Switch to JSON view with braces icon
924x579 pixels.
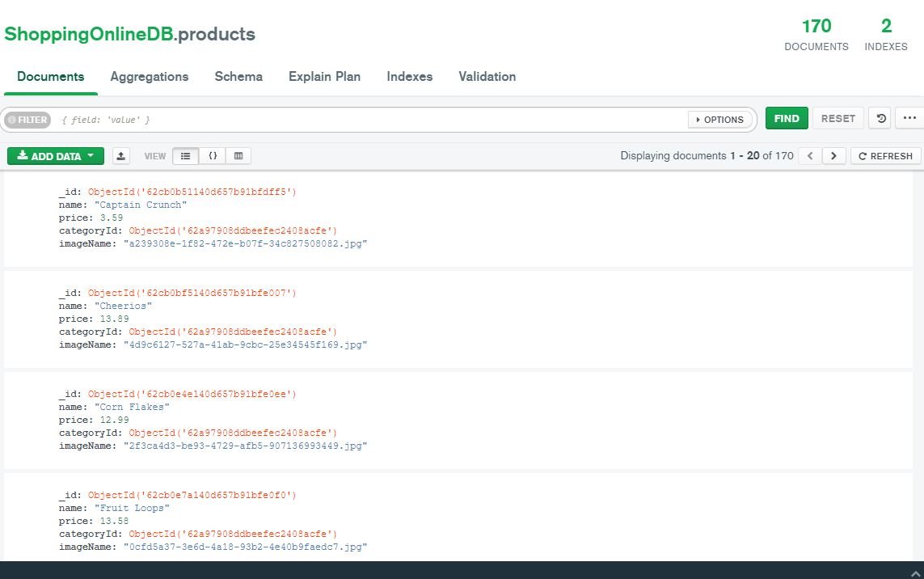coord(213,155)
